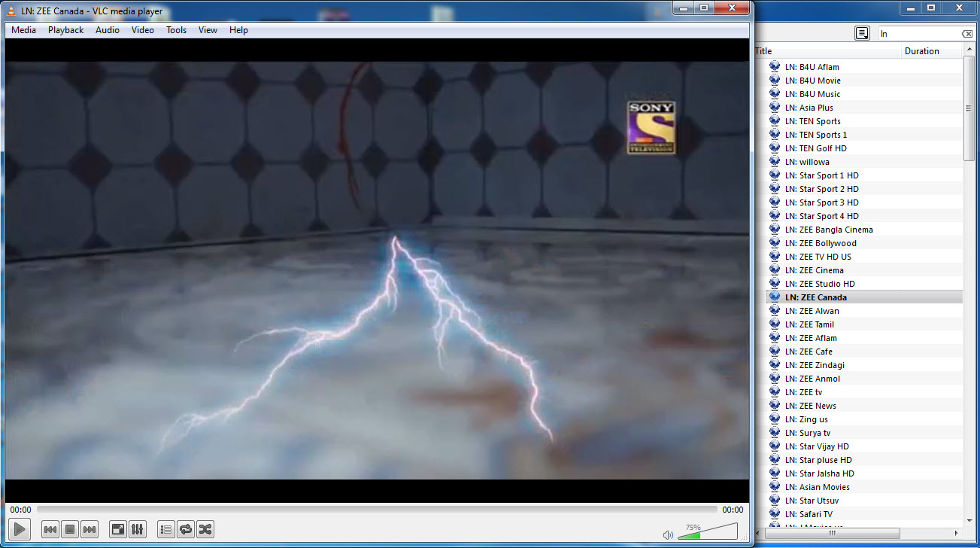The width and height of the screenshot is (980, 548).
Task: Select LN: Surya tv entry
Action: pyautogui.click(x=808, y=433)
